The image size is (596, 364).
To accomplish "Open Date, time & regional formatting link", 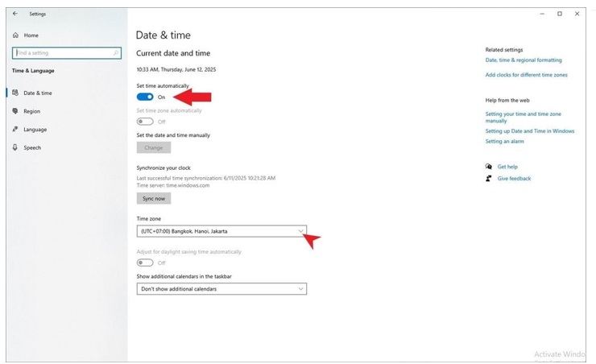I will point(524,60).
